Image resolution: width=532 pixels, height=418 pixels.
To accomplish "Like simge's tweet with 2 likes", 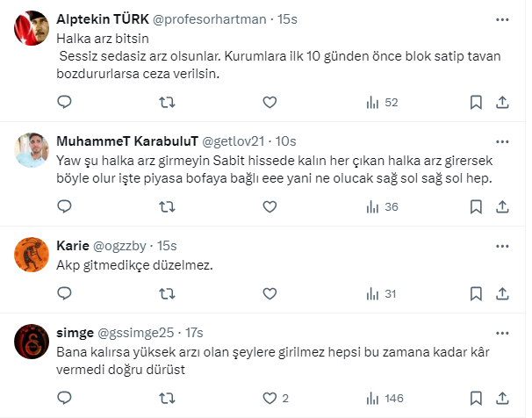I will click(x=275, y=398).
